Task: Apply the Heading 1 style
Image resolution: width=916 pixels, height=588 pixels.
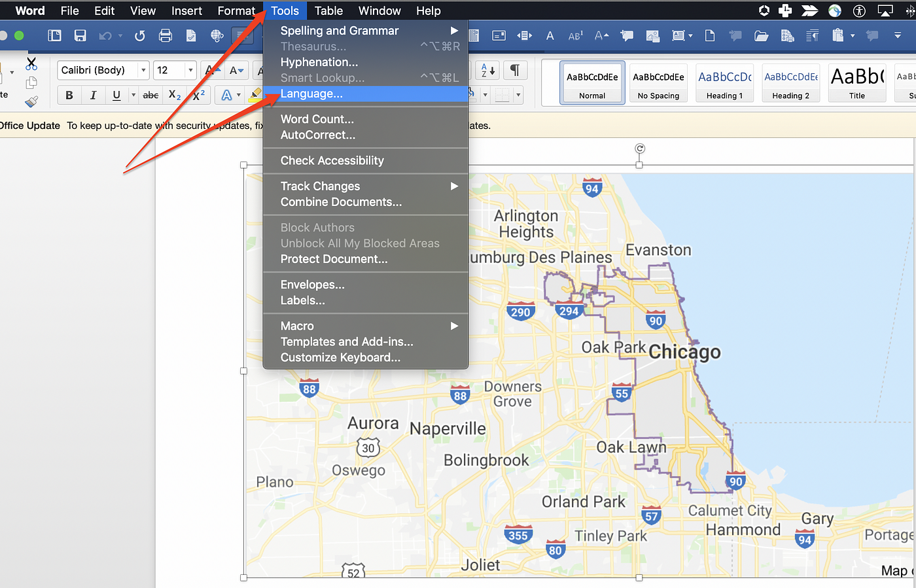Action: (x=725, y=82)
